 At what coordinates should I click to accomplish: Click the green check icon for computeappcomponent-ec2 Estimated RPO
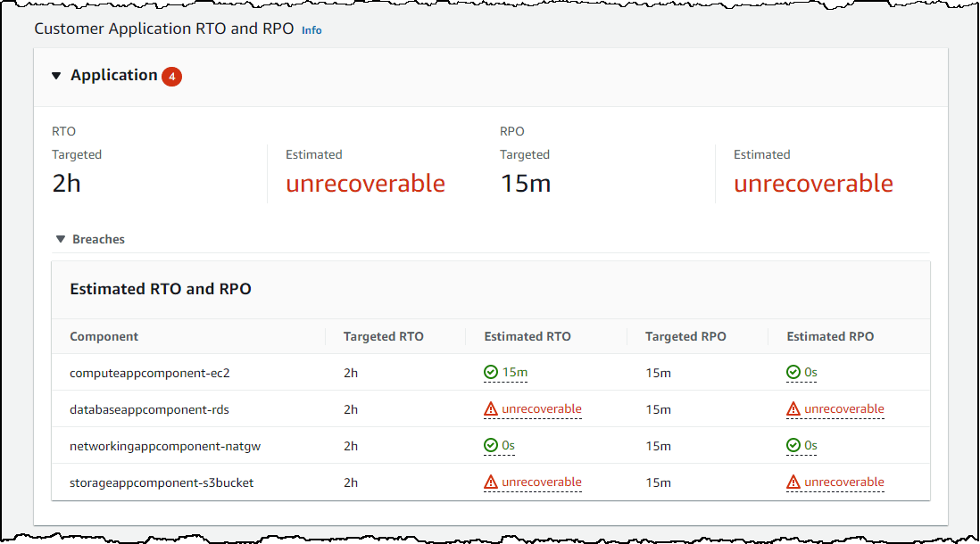point(793,372)
